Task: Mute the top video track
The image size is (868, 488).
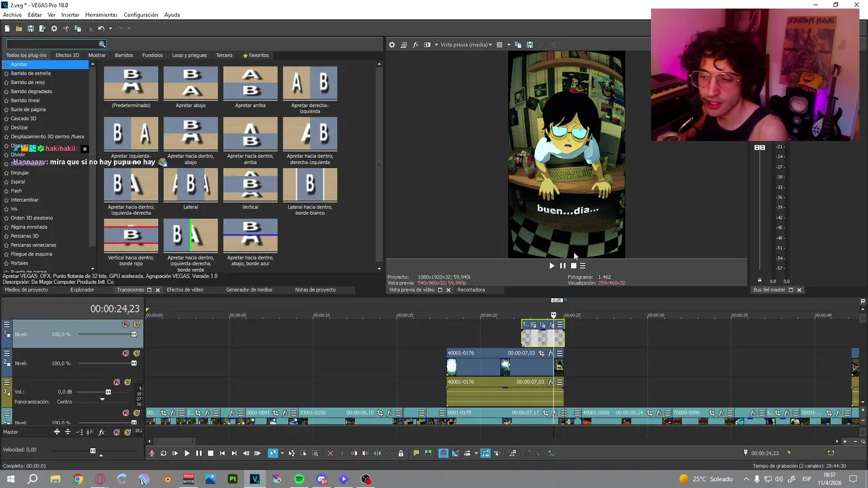Action: 125,325
